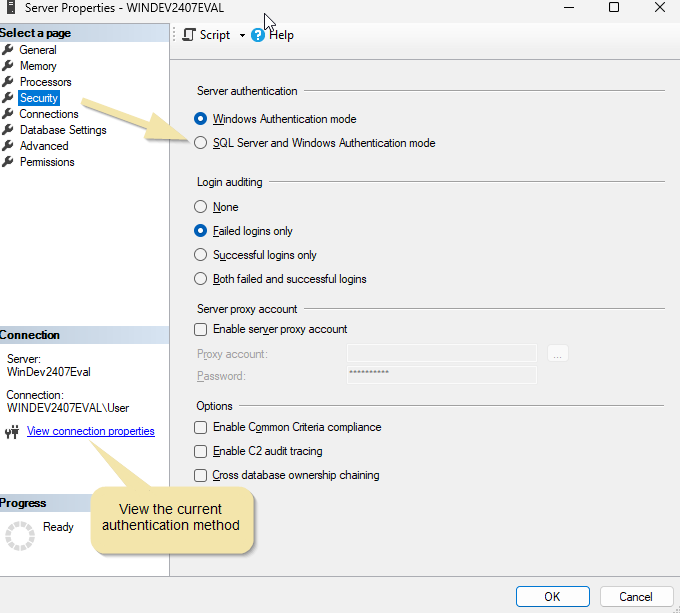Choose Failed logins only auditing
The height and width of the screenshot is (613, 680).
coord(200,231)
